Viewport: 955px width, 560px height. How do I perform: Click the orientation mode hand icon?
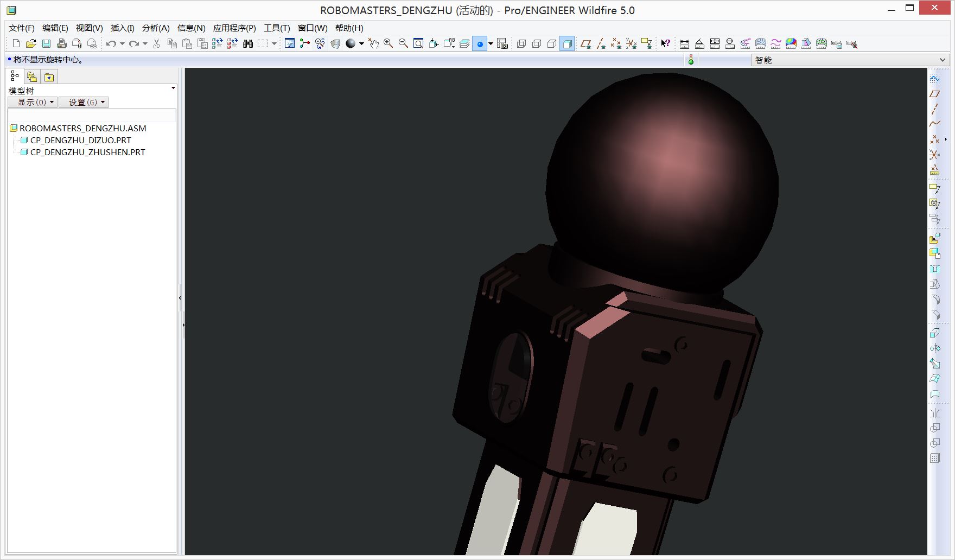[373, 43]
